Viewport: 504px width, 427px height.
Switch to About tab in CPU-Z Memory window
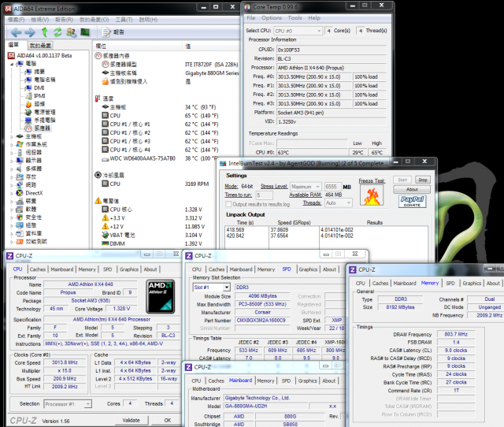[x=493, y=284]
